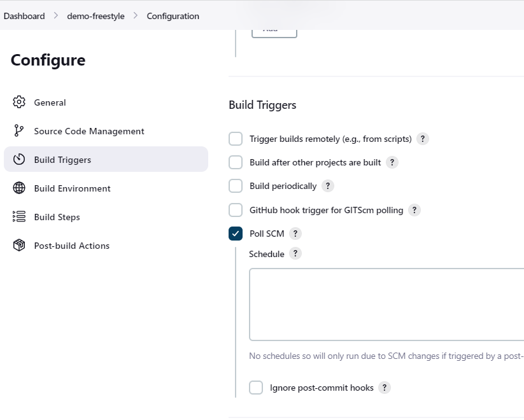Open demo-freestyle breadcrumb link
Screen dimensions: 524x420
(x=96, y=16)
